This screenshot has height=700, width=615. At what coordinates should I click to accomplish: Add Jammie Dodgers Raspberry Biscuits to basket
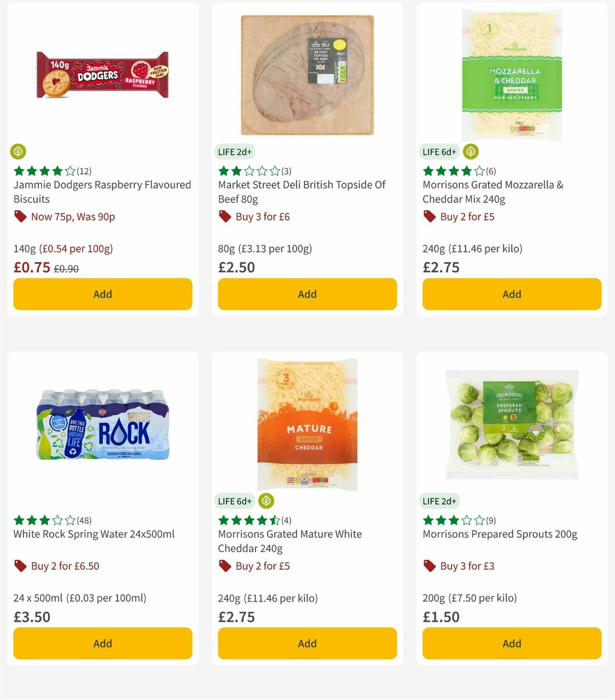point(102,294)
